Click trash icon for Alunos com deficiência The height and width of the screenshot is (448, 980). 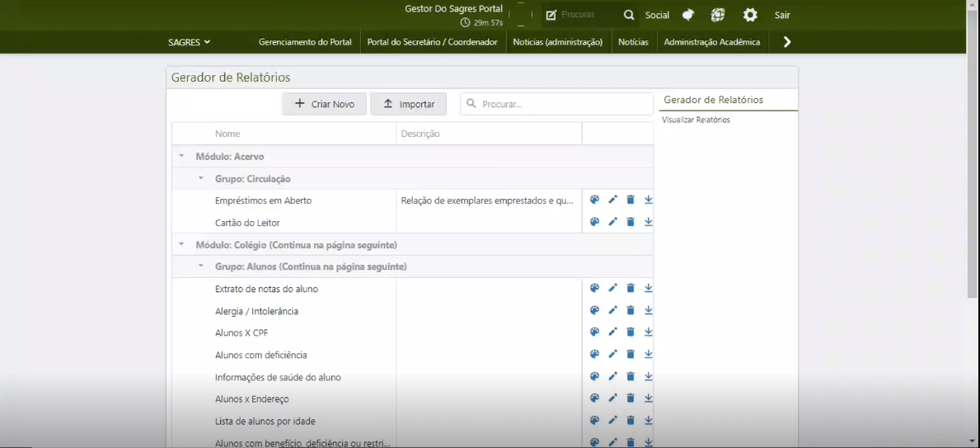point(631,354)
